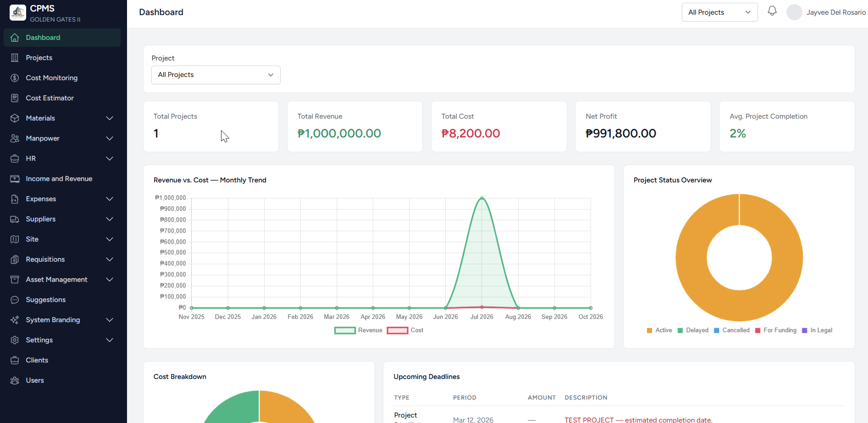Expand the Manpower submenu chevron
This screenshot has width=868, height=423.
(110, 138)
